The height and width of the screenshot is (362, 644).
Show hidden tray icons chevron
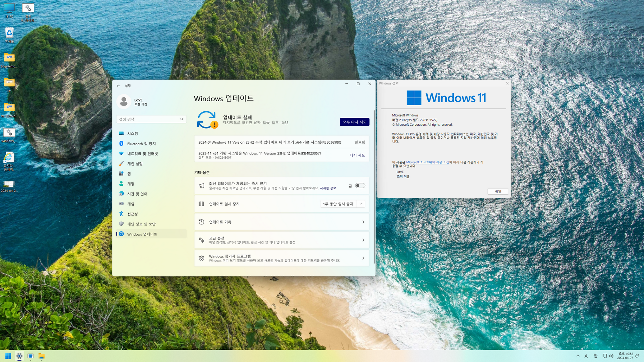coord(578,356)
